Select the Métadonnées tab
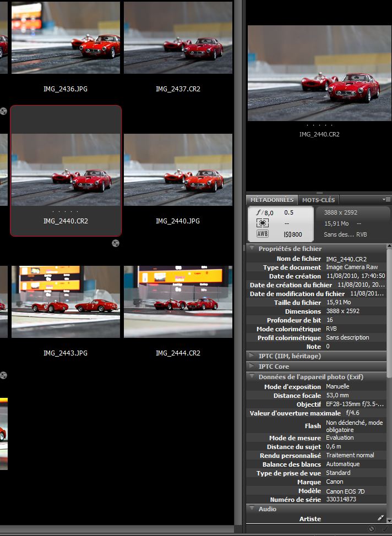 click(x=272, y=200)
